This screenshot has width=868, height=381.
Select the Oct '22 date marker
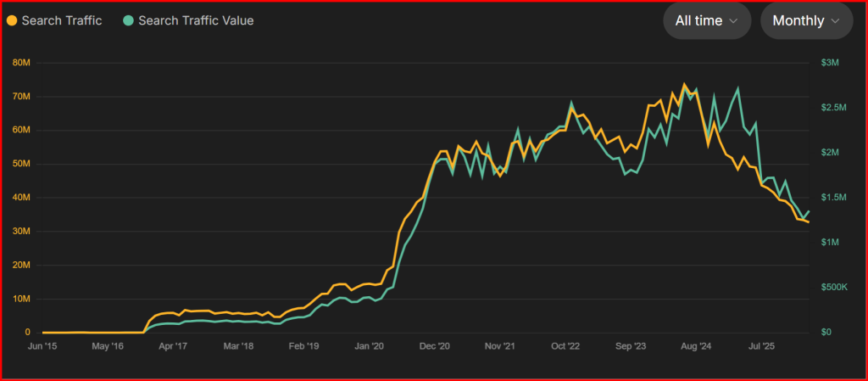(565, 346)
